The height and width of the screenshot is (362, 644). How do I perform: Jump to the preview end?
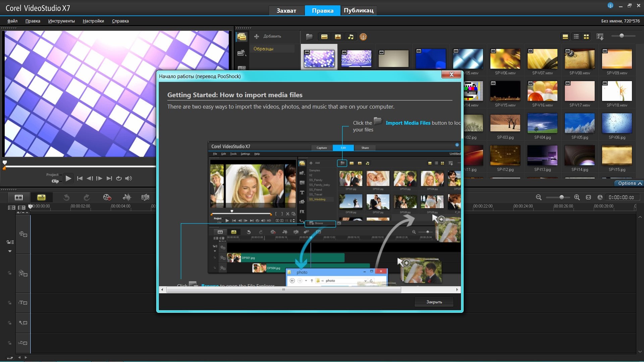pos(109,178)
